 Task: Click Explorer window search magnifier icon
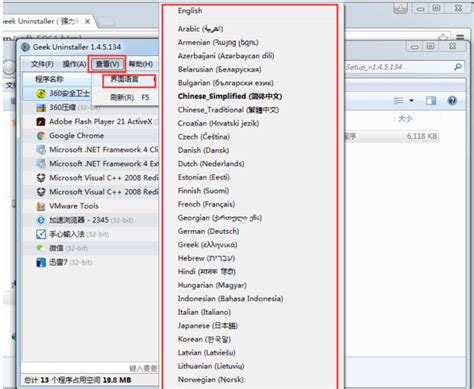[x=458, y=67]
